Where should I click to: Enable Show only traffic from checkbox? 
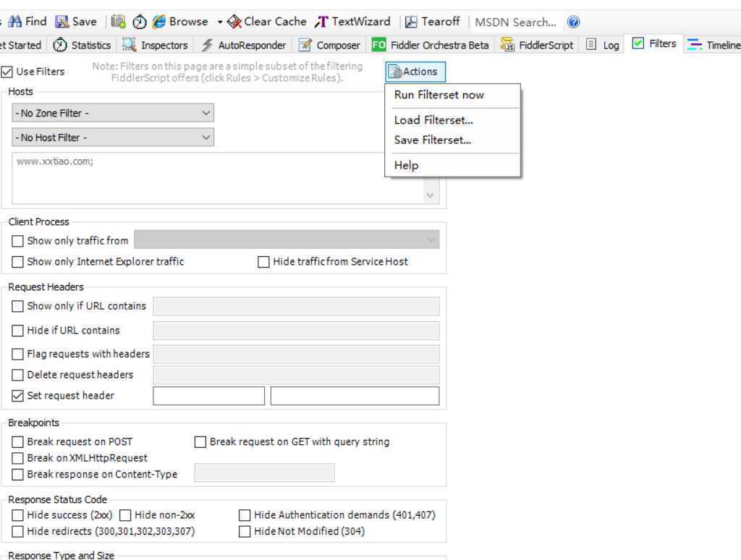(17, 241)
